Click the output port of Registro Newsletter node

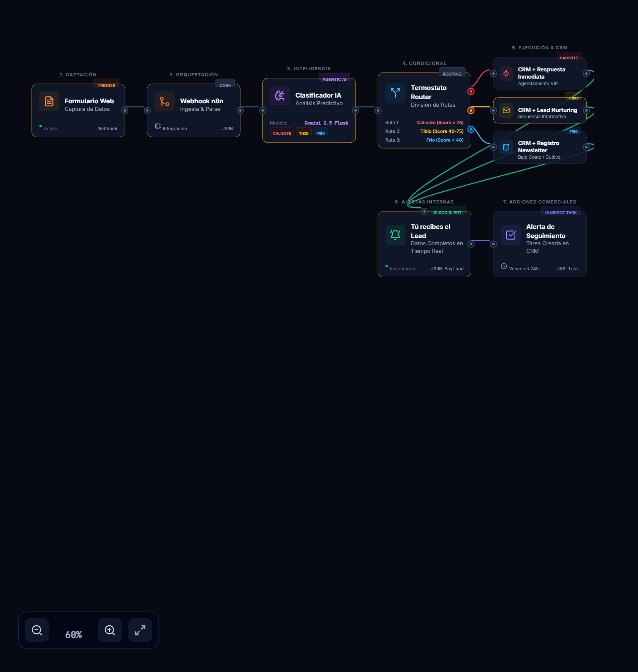click(x=586, y=147)
